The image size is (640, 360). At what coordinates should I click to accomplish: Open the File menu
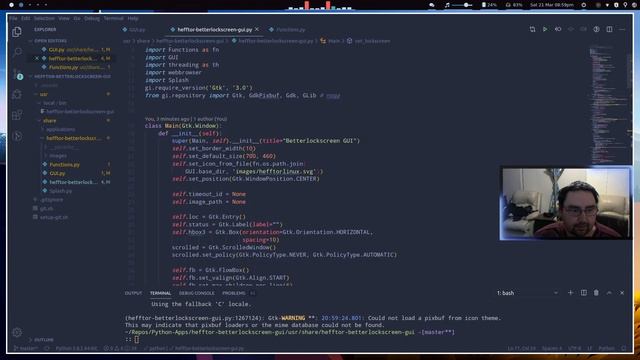[13, 18]
